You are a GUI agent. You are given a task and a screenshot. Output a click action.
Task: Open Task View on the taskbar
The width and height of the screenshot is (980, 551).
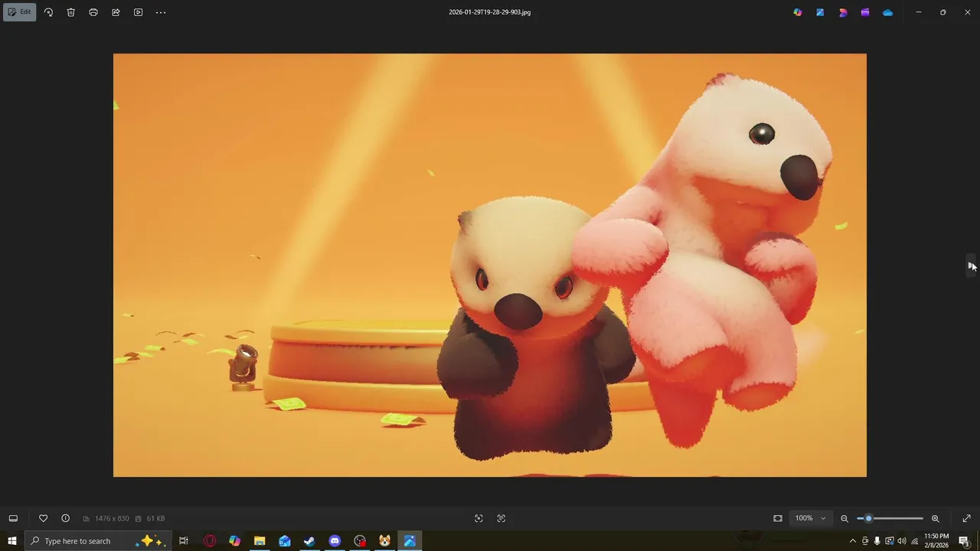click(x=184, y=541)
